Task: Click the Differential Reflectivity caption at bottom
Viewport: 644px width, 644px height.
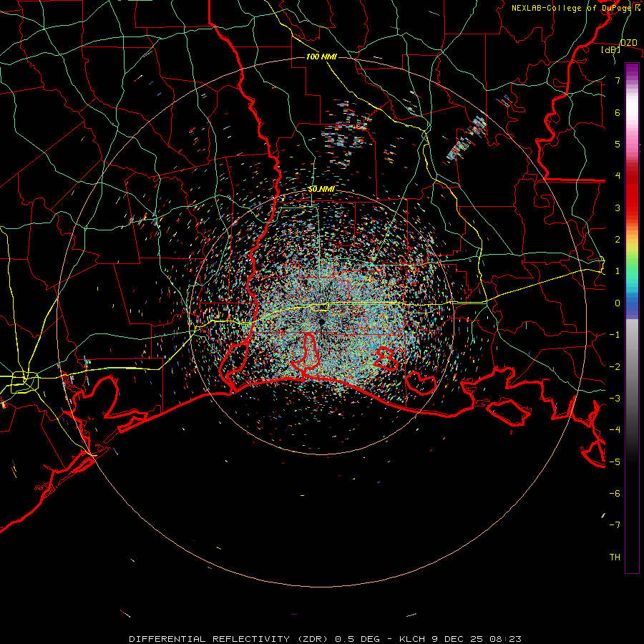Action: (325, 639)
